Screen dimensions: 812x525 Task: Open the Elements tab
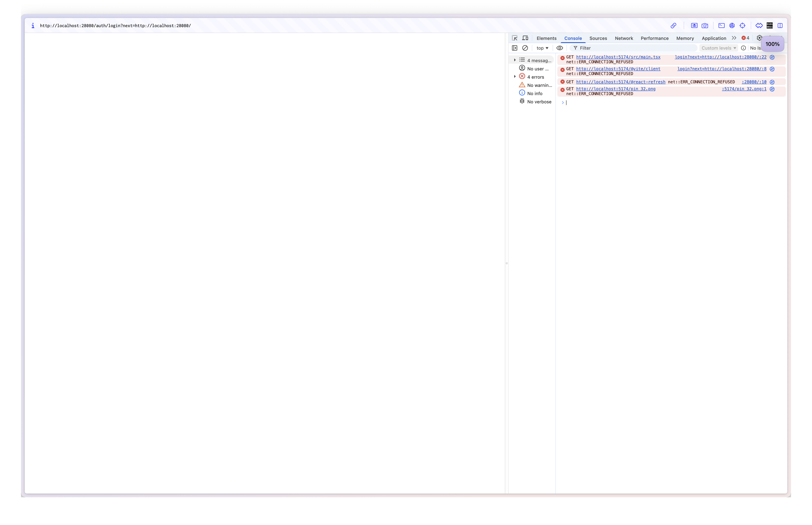(546, 39)
